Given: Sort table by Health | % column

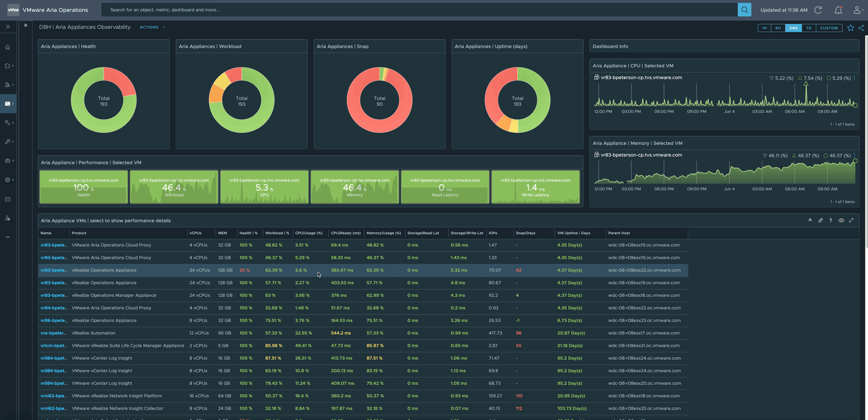Looking at the screenshot, I should 248,233.
